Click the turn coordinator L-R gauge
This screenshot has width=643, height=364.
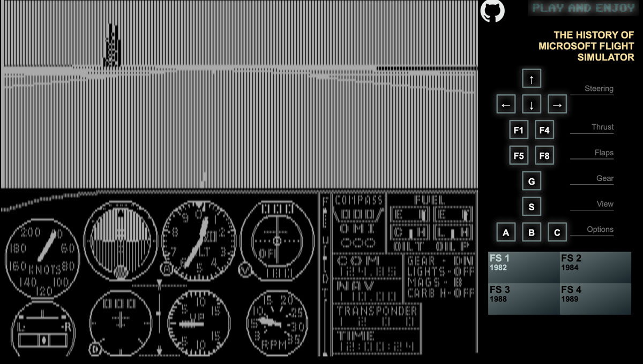coord(42,329)
